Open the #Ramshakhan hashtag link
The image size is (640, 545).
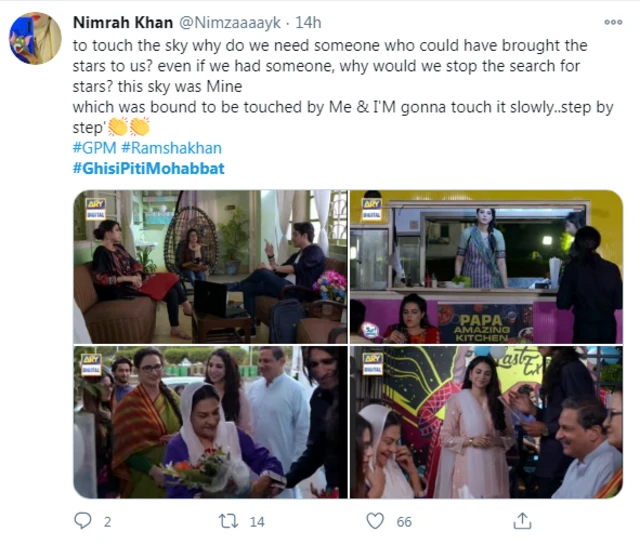pos(171,148)
